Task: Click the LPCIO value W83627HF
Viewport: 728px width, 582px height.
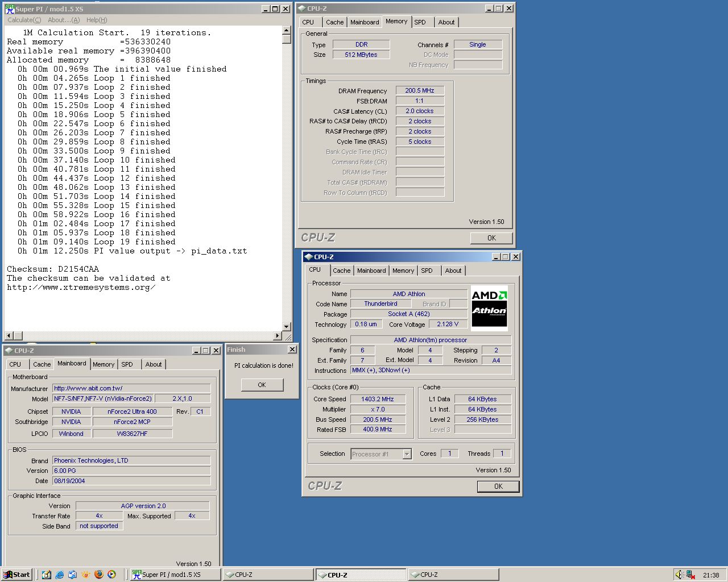Action: click(132, 434)
